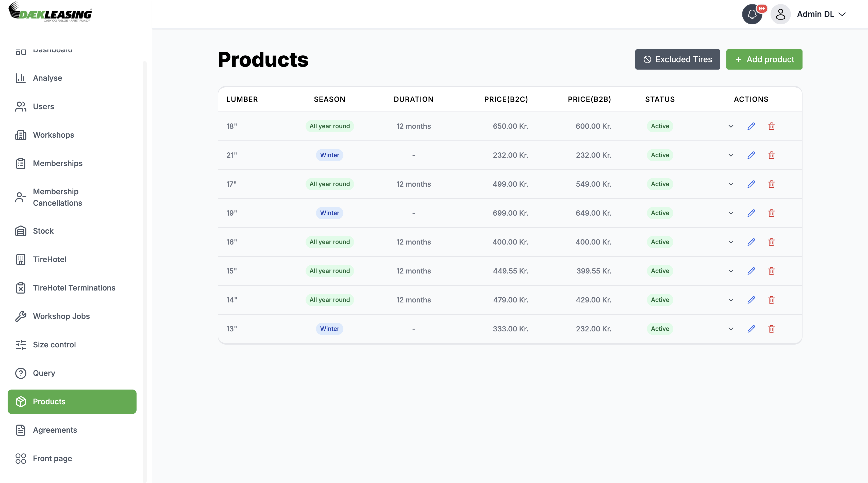Expand the 21" product row chevron

(x=730, y=155)
